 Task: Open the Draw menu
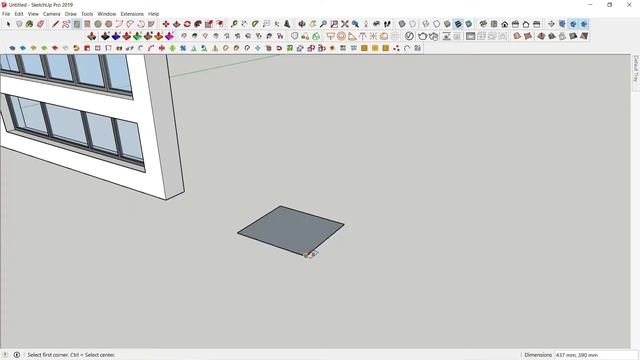tap(71, 14)
